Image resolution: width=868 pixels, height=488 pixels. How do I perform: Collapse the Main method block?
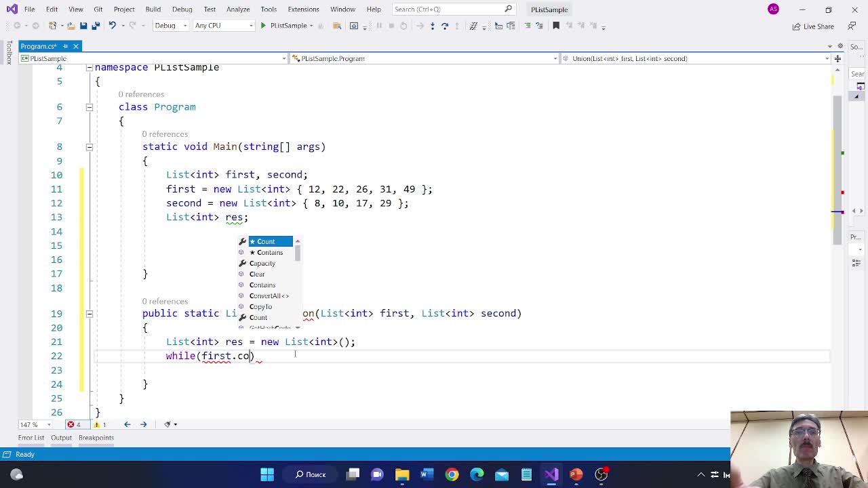coord(89,146)
